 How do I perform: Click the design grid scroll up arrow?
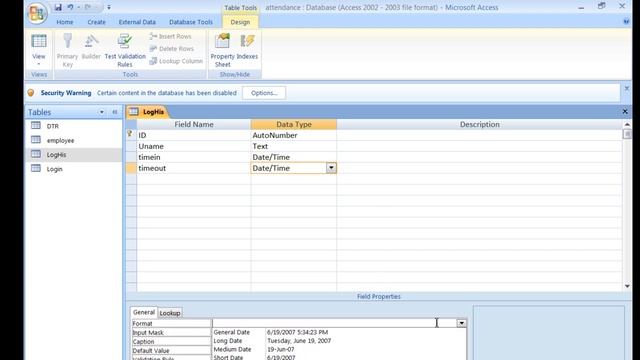click(627, 124)
